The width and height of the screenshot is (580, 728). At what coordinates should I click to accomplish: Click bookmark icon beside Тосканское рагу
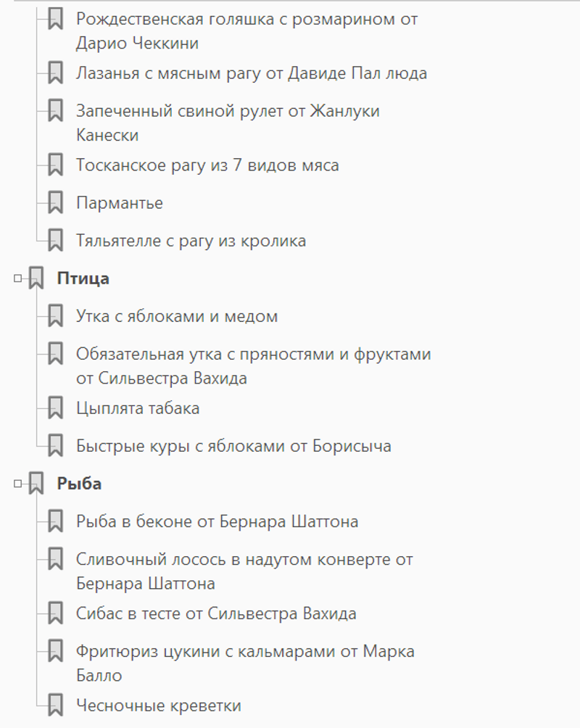pyautogui.click(x=55, y=165)
